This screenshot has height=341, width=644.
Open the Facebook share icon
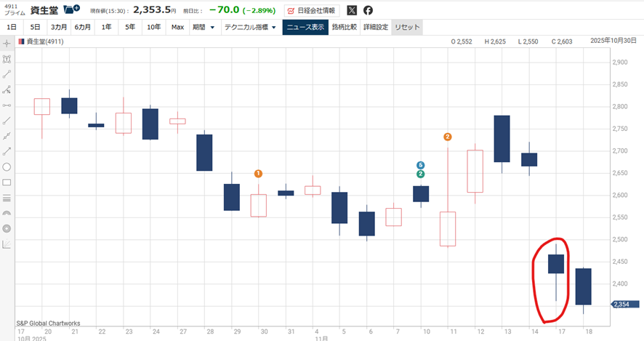[369, 11]
